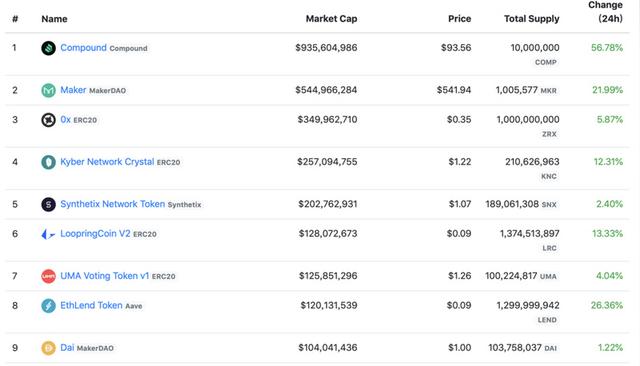Click the 0x token logo icon
The width and height of the screenshot is (640, 366).
(x=48, y=120)
